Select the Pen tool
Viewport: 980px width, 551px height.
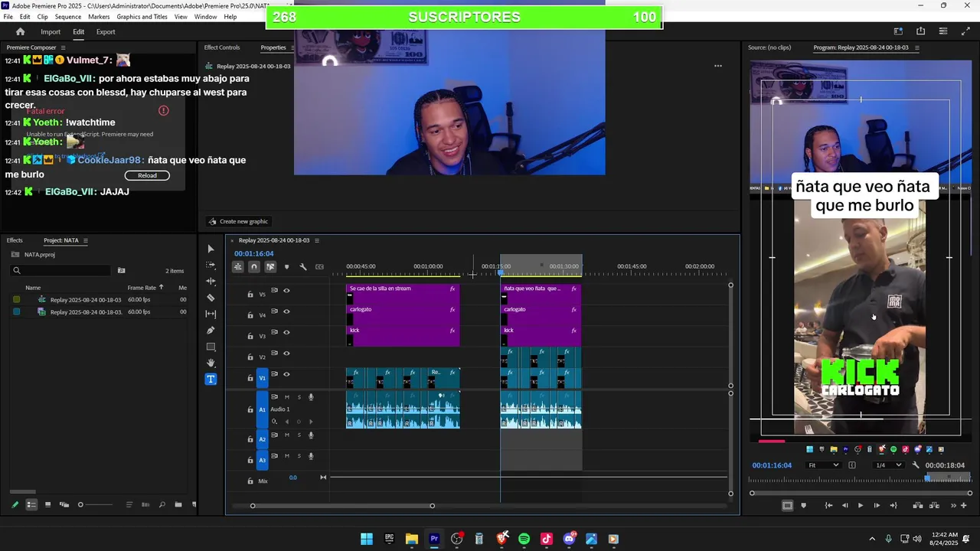coord(211,331)
